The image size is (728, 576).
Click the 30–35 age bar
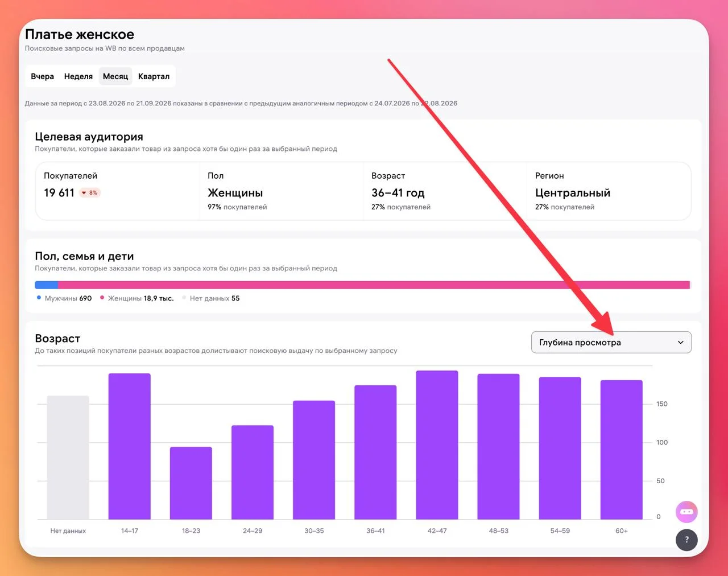pos(314,460)
